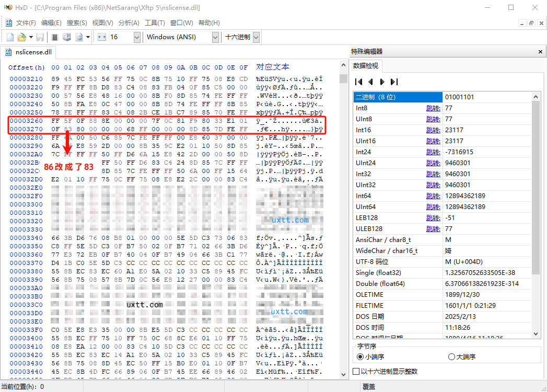This screenshot has height=392, width=547.
Task: Select 小端序 (little endian) radio button
Action: [x=360, y=356]
